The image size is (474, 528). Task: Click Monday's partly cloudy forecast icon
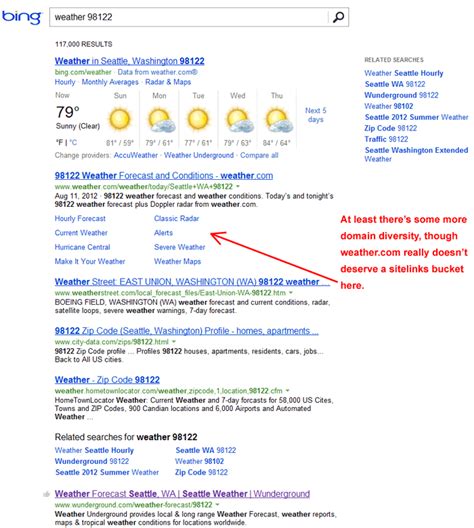[162, 120]
